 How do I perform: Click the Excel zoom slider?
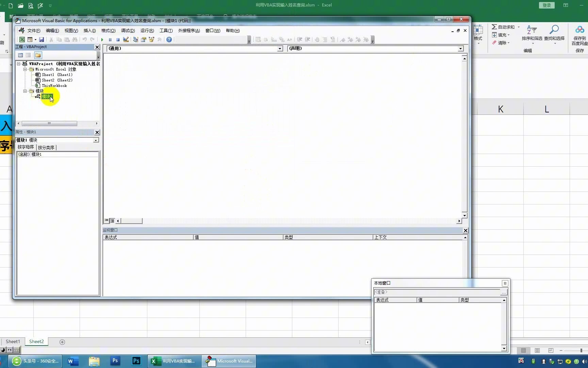581,351
